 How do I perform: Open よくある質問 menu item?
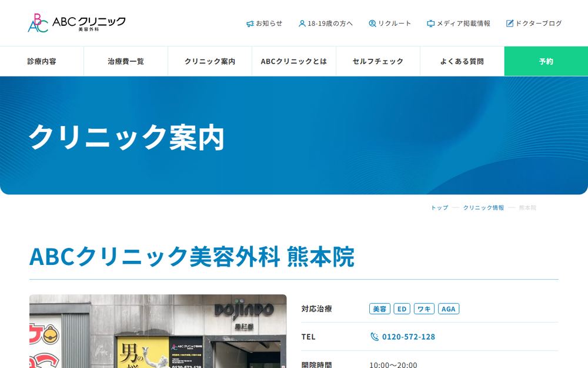[462, 61]
